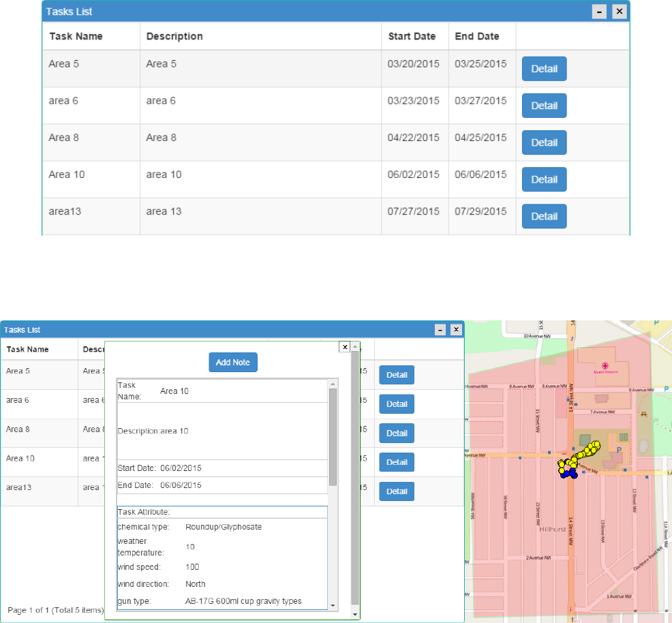Viewport: 672px width, 623px height.
Task: Minimize the lower Tasks List window
Action: pyautogui.click(x=440, y=329)
